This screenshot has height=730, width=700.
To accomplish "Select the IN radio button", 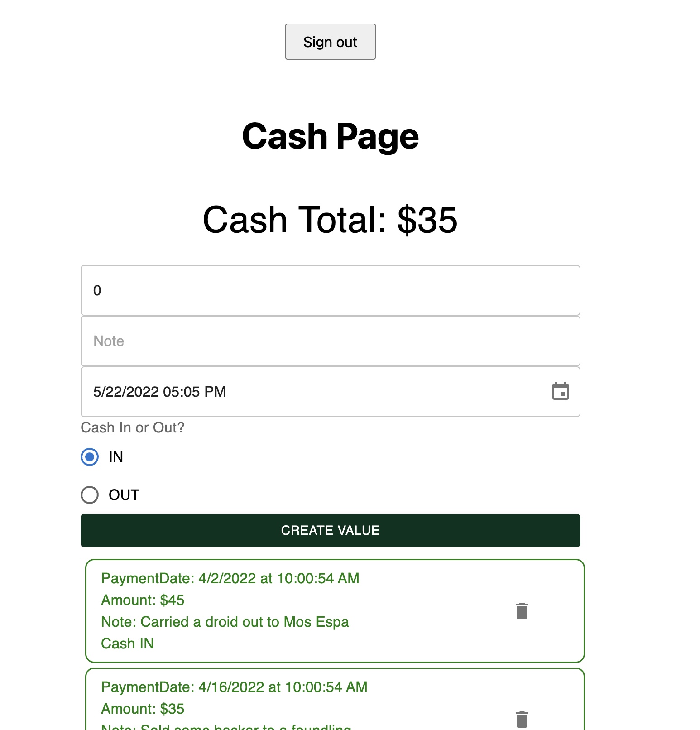I will [90, 457].
